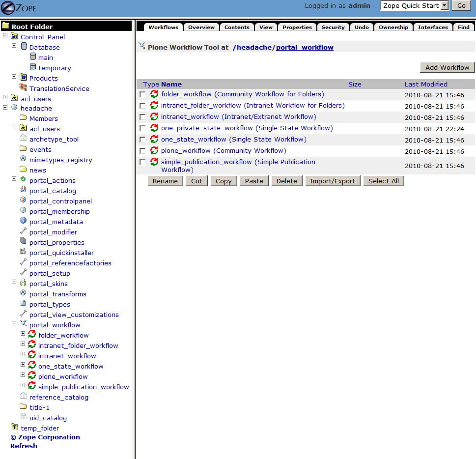Expand simple_publication_workflow in the tree
476x459 pixels.
click(x=23, y=385)
